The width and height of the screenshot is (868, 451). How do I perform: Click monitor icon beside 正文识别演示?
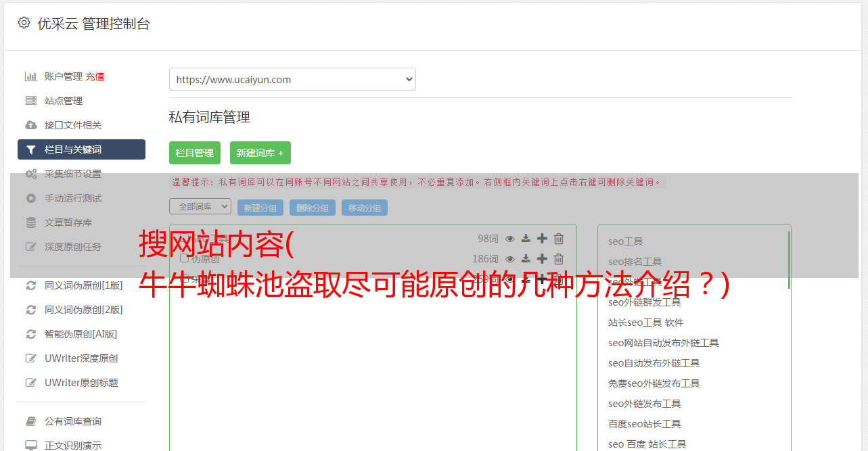click(31, 446)
